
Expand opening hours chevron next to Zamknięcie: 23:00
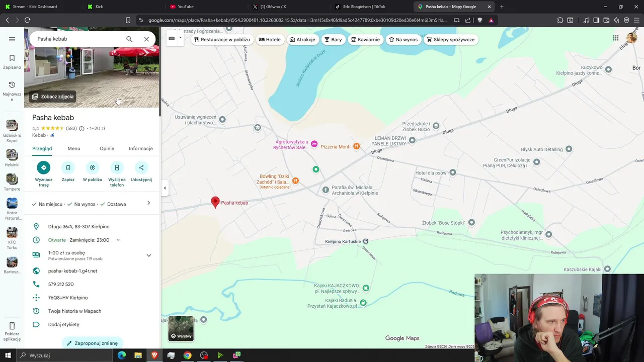tap(118, 240)
